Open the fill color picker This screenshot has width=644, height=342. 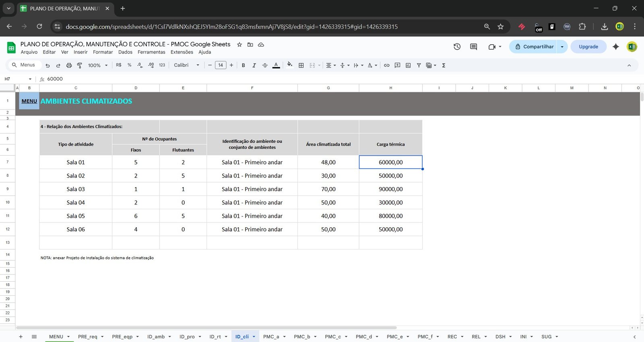click(290, 65)
